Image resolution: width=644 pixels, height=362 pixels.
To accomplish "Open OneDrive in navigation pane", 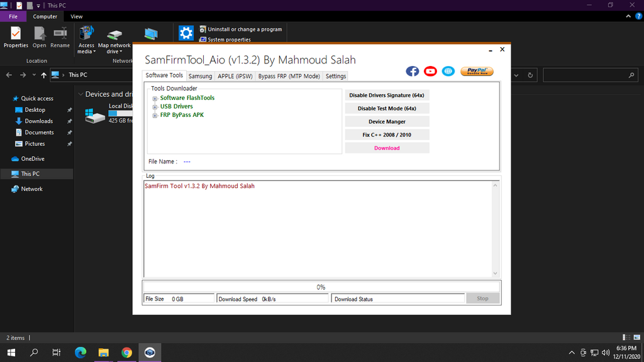I will [33, 159].
